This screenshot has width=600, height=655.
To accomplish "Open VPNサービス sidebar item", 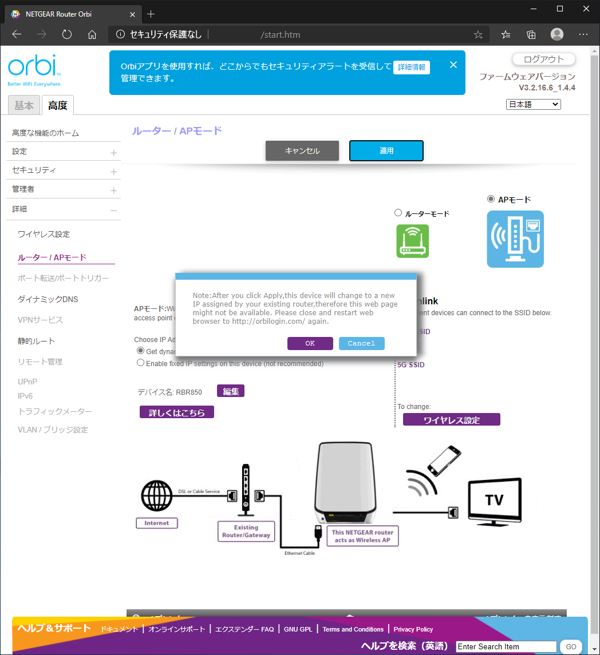I will [40, 320].
